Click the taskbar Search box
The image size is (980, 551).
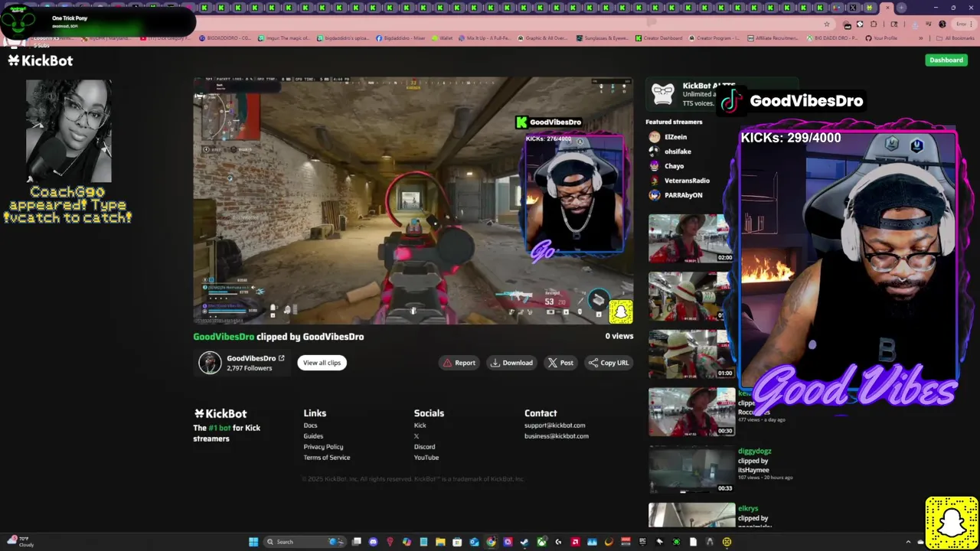(305, 542)
